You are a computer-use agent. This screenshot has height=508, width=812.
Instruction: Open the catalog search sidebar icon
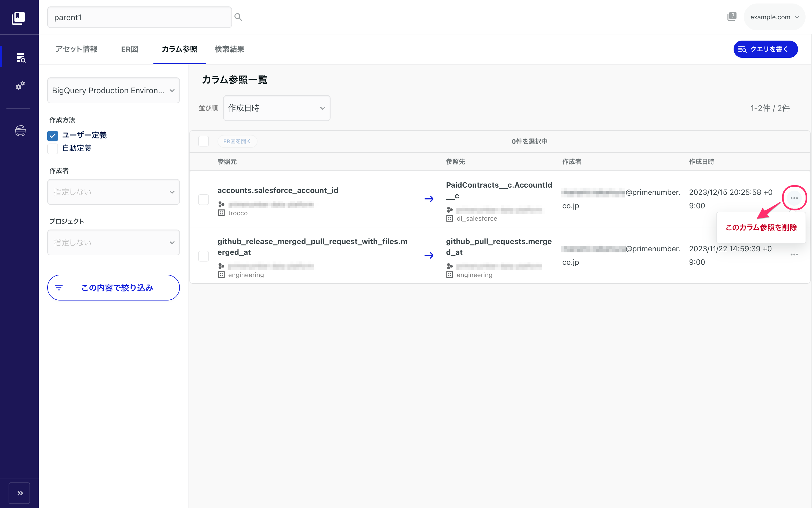click(20, 58)
